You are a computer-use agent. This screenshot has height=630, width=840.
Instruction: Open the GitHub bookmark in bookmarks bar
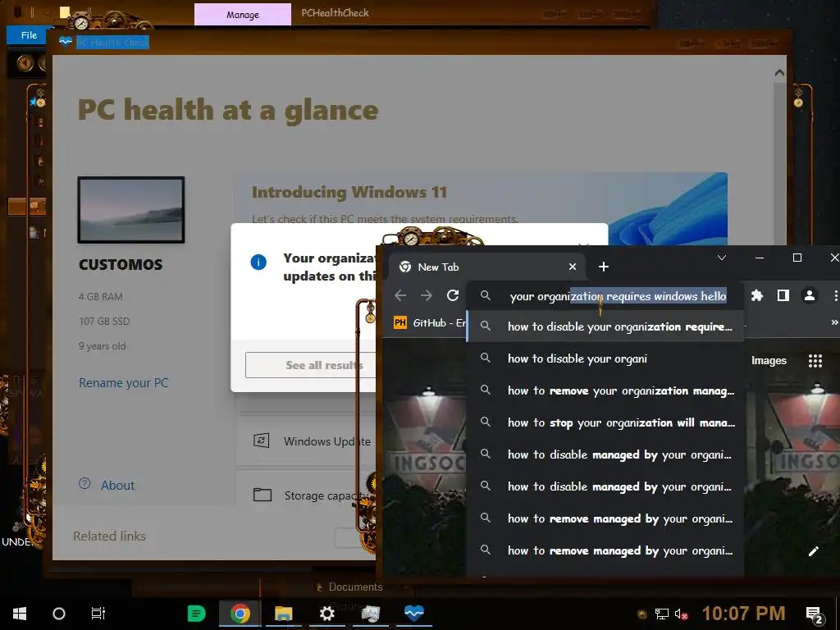[x=430, y=322]
